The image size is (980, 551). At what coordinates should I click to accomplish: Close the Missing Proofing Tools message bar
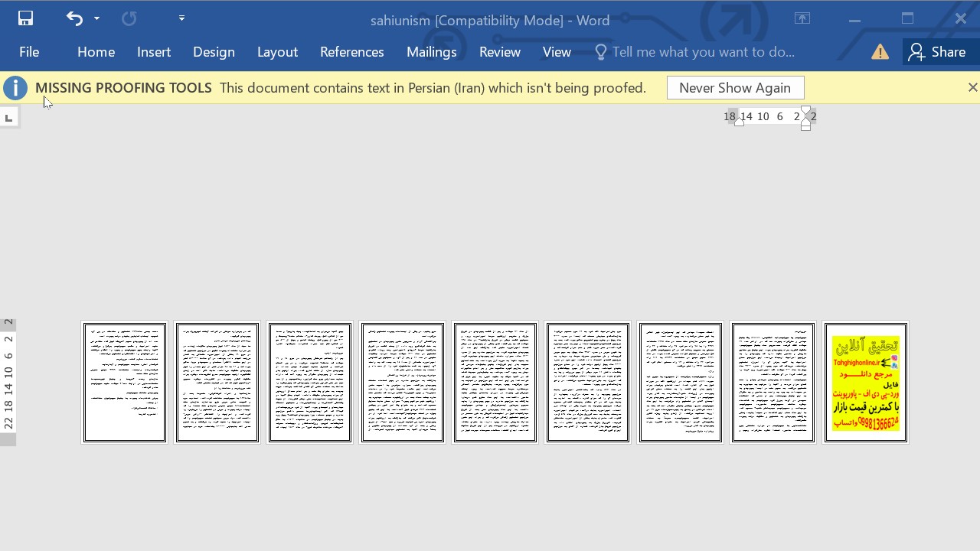pyautogui.click(x=972, y=88)
